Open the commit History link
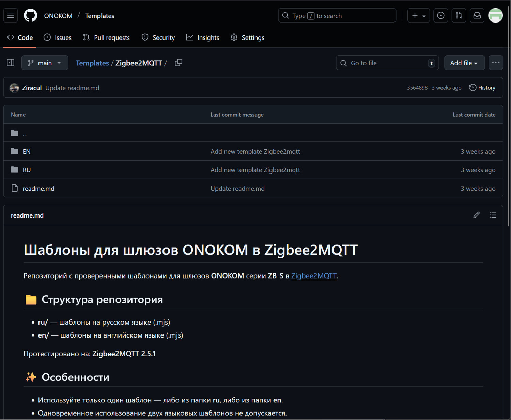Screen dimensions: 511x420 tap(482, 88)
